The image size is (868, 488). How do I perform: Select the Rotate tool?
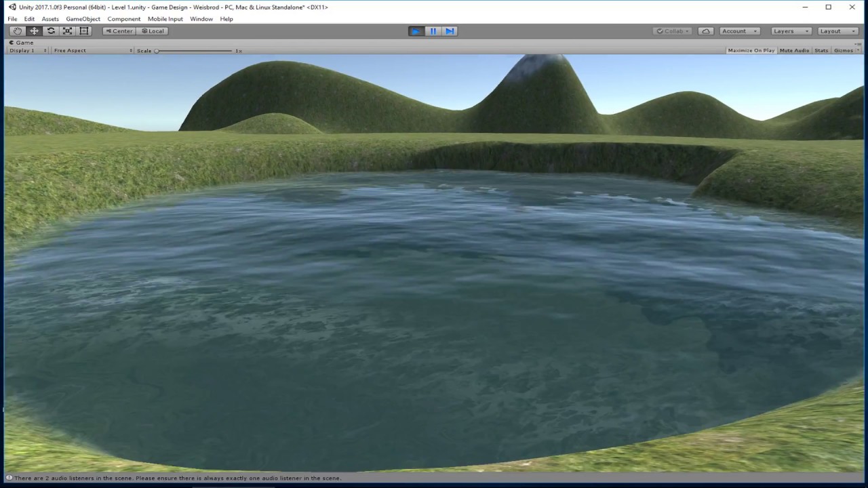[51, 31]
